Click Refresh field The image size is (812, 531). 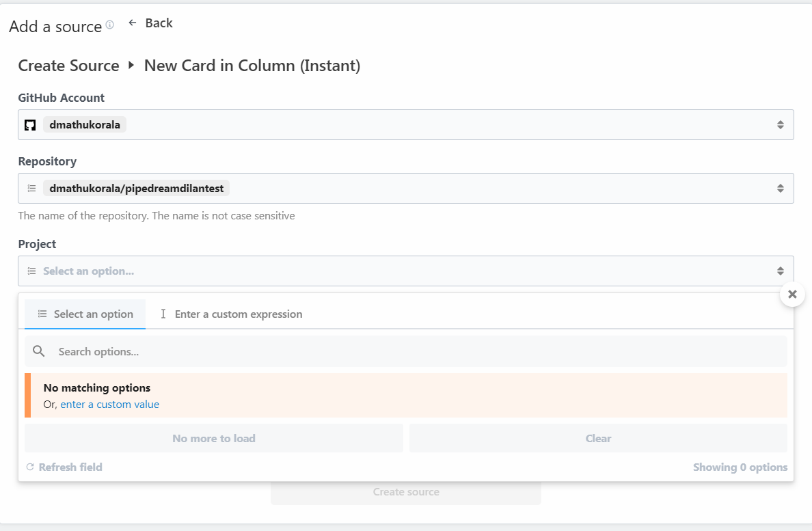pos(64,467)
